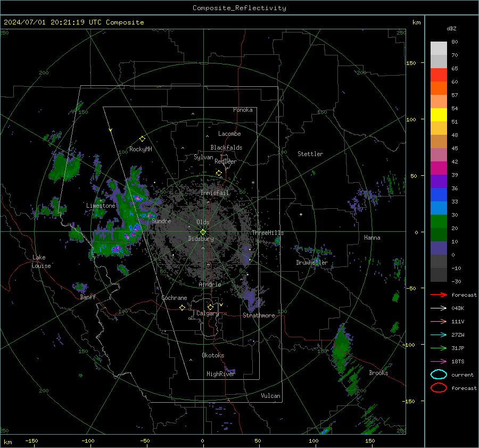Click the yellow swatch below 54 dBZ
Viewport: 479px width, 448px height.
[x=439, y=115]
